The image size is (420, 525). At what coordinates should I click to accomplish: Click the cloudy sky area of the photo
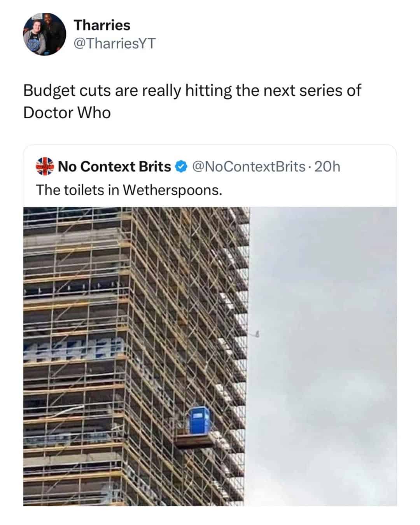tap(323, 356)
